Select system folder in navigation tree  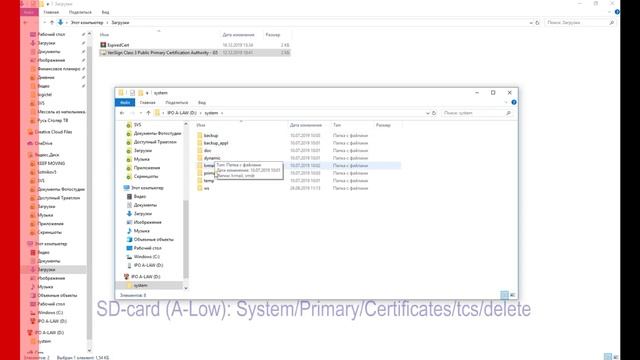pyautogui.click(x=140, y=286)
